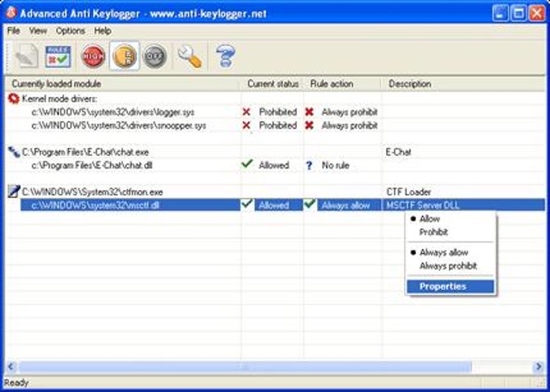Select C:\Program Files\E-Chat\chat.exe row

(x=275, y=152)
